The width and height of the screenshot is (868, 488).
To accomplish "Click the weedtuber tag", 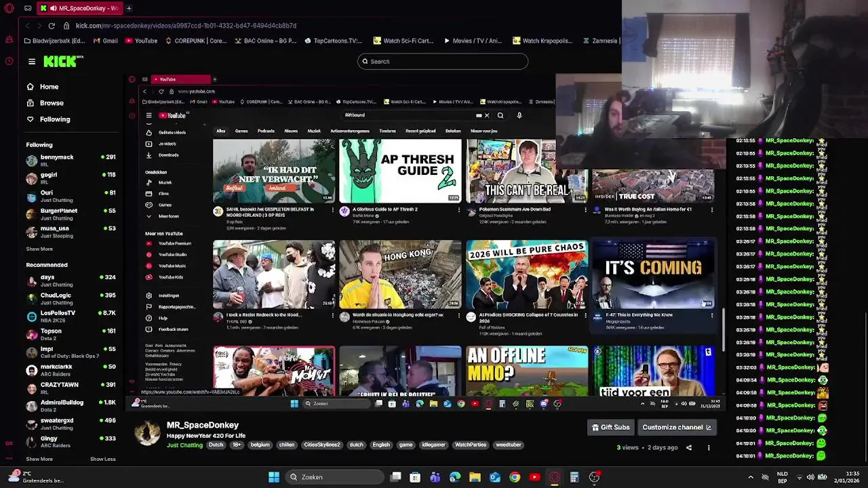I will point(509,445).
